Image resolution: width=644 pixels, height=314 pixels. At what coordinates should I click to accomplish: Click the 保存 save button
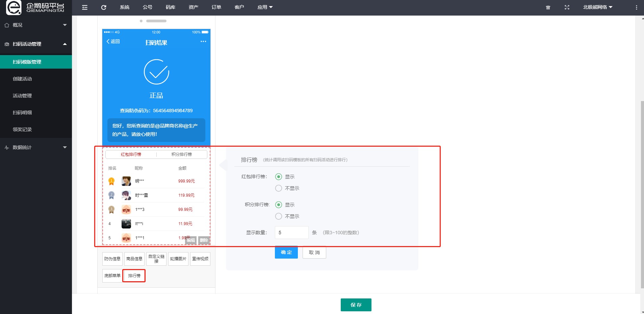point(356,305)
